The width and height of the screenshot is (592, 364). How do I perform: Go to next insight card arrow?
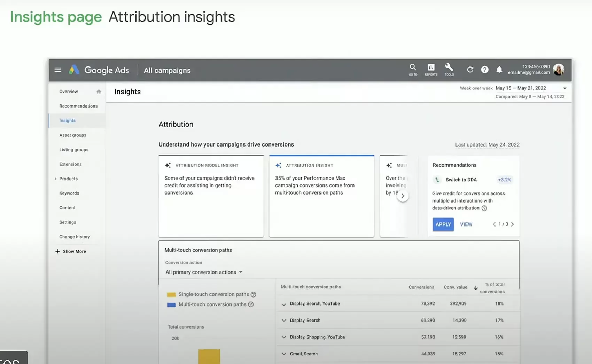click(x=403, y=196)
